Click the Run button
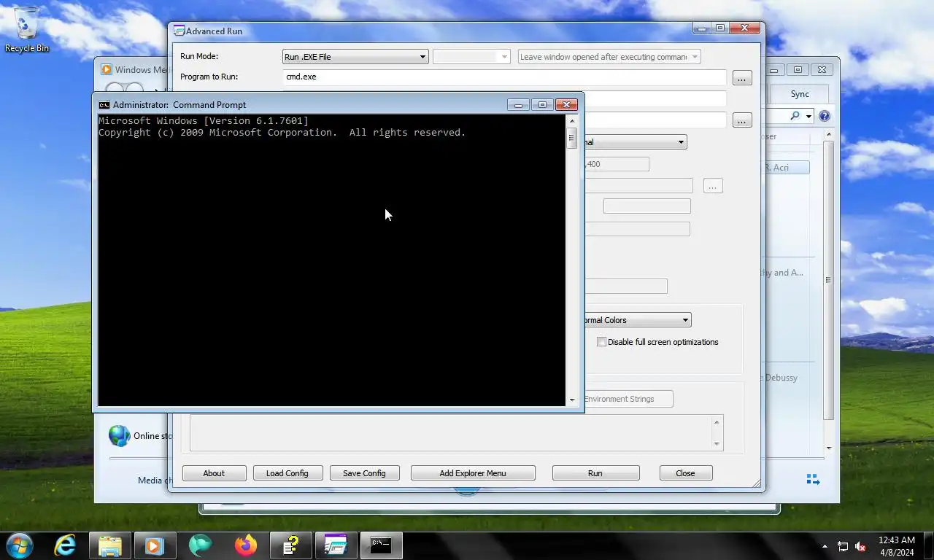934x560 pixels. [x=595, y=473]
